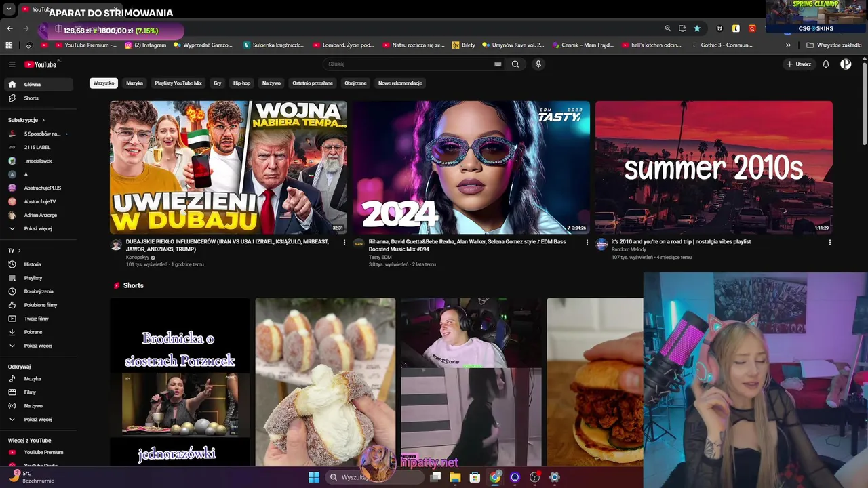Open the Brodnicka o siostrach Porzucek short

coord(180,382)
